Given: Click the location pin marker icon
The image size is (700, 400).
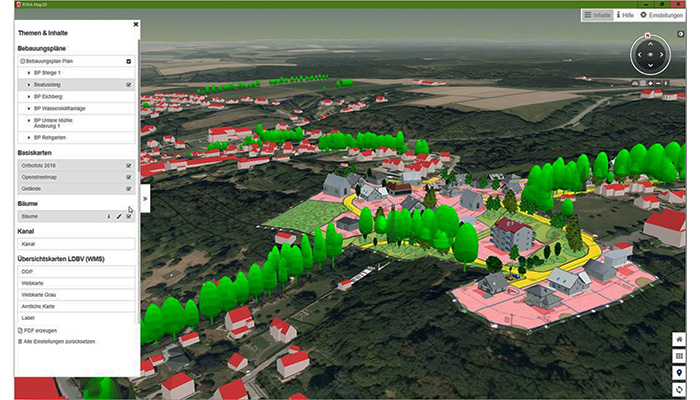Looking at the screenshot, I should tap(679, 372).
